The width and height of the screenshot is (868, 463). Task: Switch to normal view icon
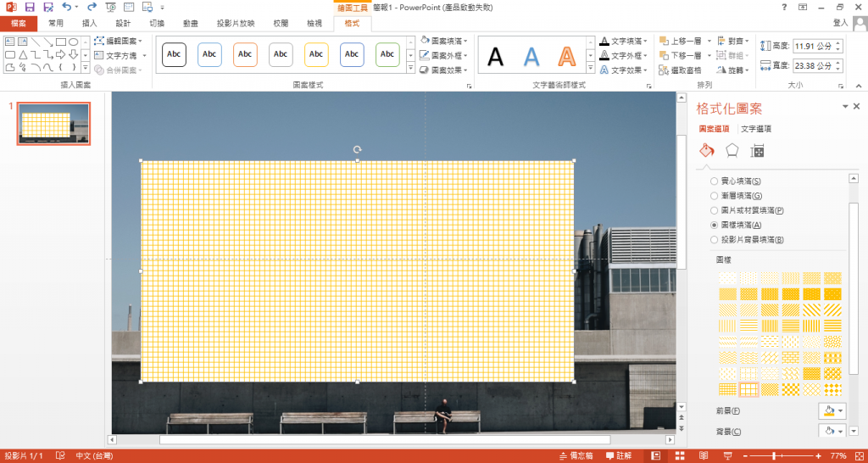click(655, 455)
